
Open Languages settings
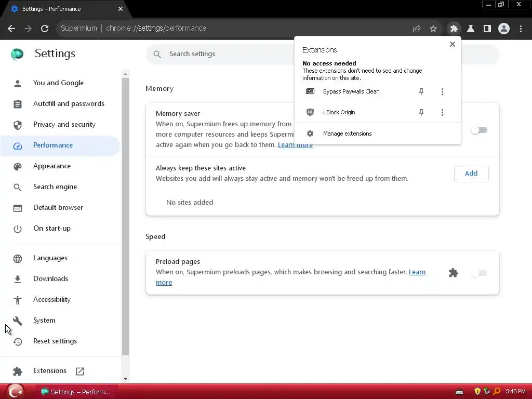[60, 258]
